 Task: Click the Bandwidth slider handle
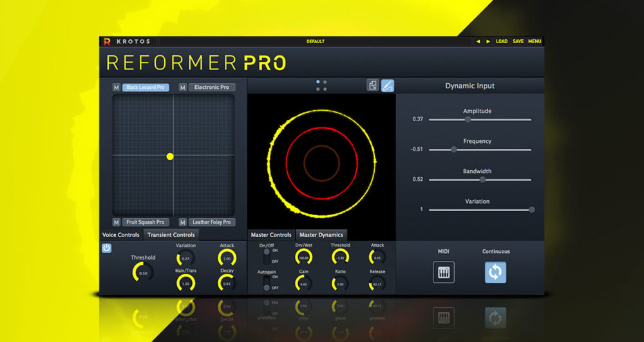coord(482,180)
